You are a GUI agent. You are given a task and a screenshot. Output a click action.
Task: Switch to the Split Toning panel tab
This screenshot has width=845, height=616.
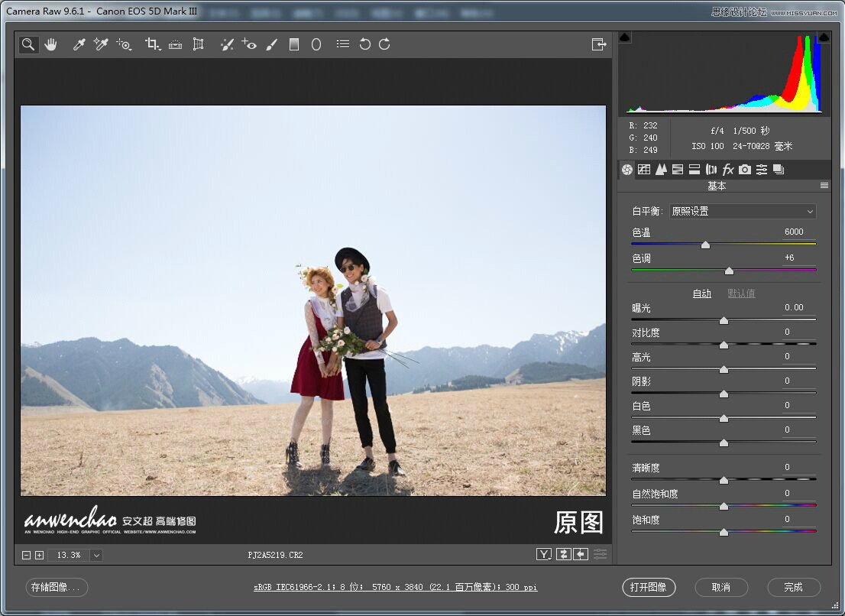click(x=694, y=170)
